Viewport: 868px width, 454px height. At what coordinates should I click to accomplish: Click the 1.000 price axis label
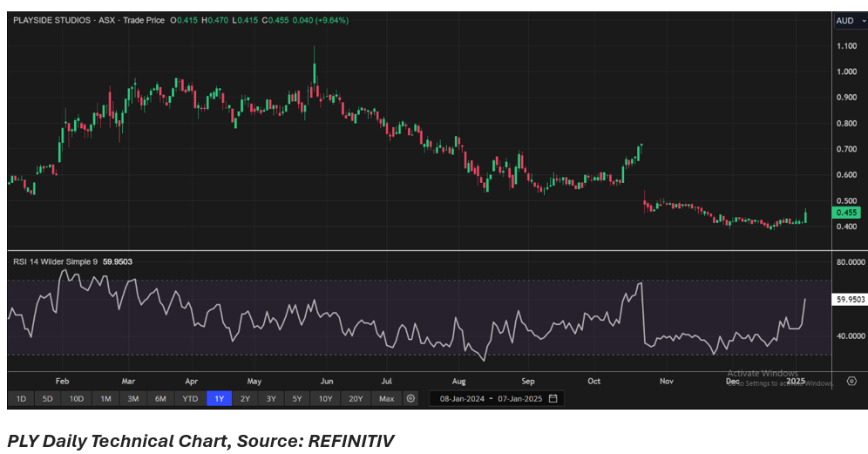[846, 71]
